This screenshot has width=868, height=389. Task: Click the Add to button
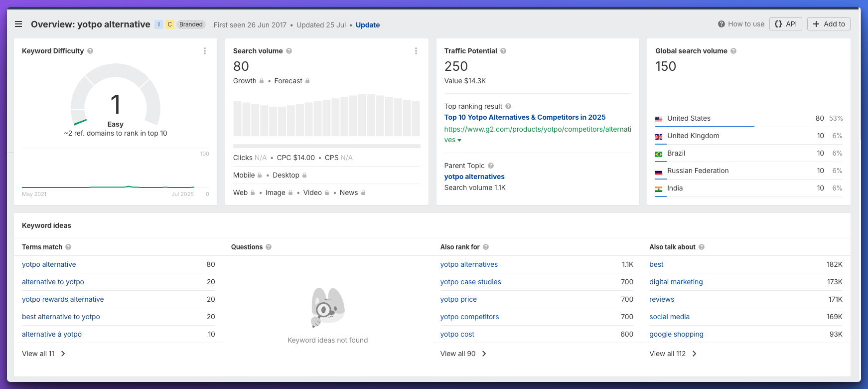[829, 24]
